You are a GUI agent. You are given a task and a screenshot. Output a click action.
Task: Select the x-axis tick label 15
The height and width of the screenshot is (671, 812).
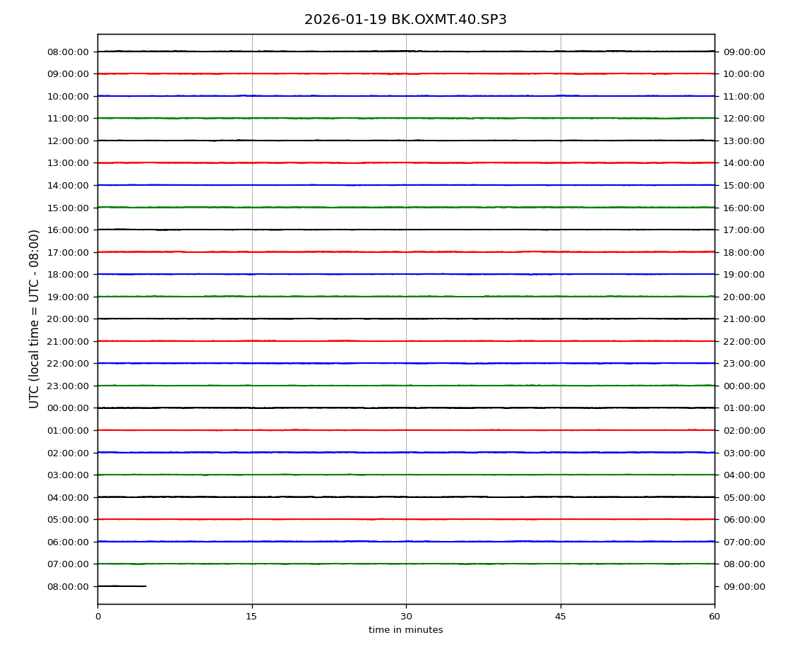pos(251,617)
